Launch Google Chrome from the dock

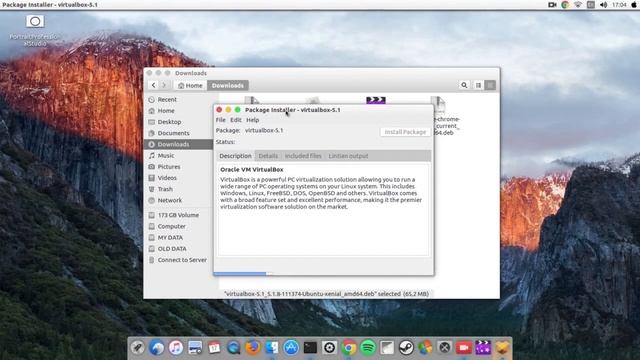[349, 348]
